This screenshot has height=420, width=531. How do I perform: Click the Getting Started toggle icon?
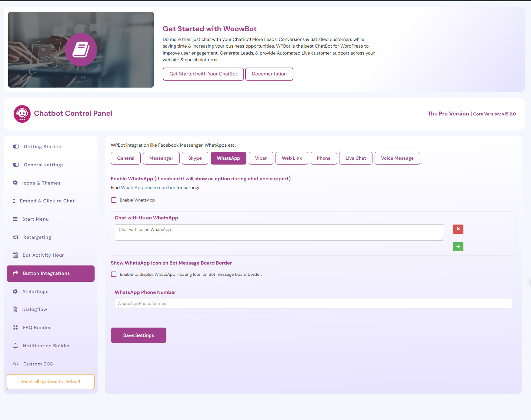[x=16, y=147]
